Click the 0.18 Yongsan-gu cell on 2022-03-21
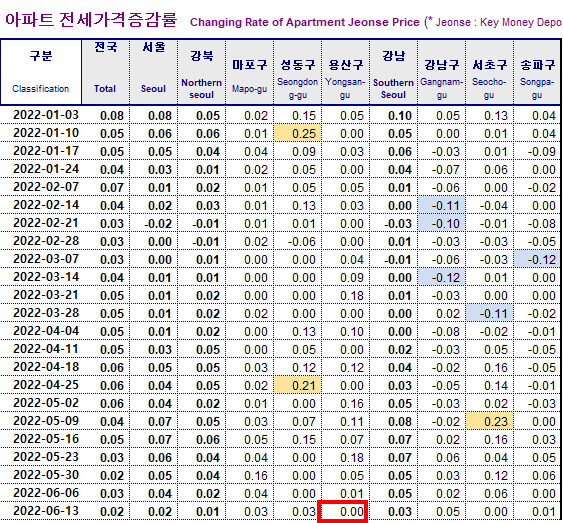 (x=345, y=295)
